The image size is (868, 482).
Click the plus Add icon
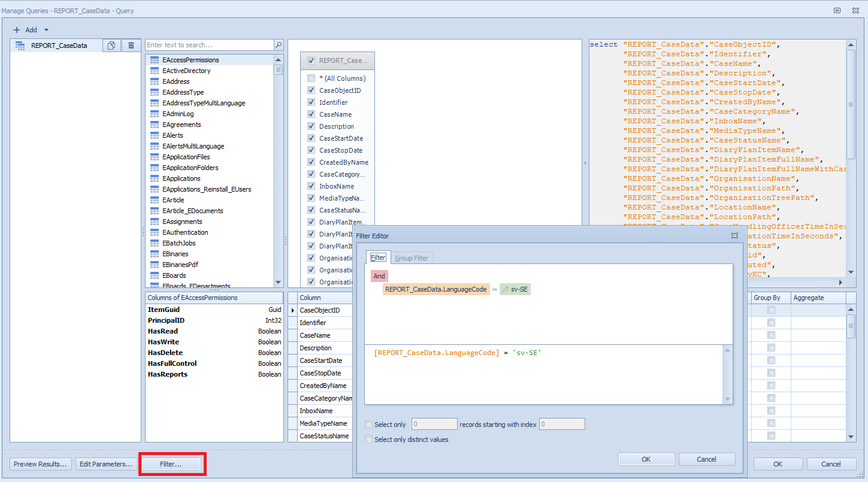pyautogui.click(x=17, y=30)
